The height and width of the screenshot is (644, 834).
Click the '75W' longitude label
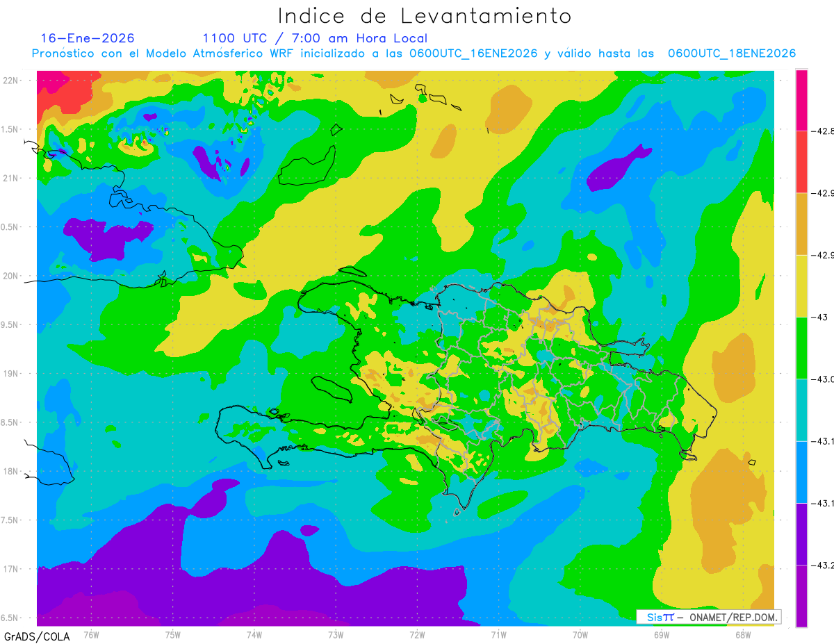pyautogui.click(x=173, y=635)
